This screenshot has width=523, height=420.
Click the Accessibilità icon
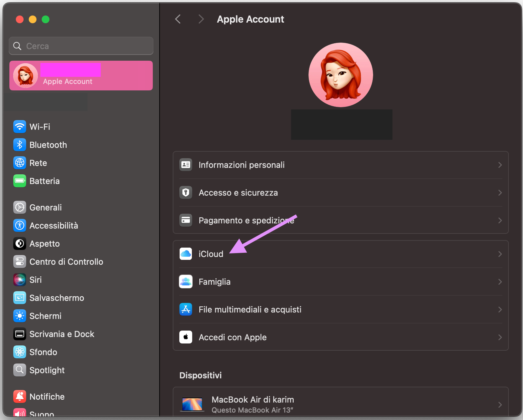(20, 225)
